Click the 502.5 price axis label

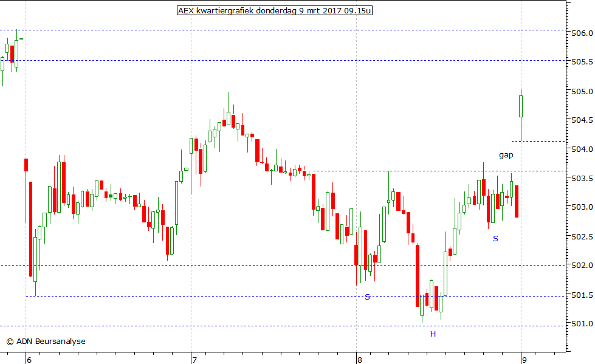[x=582, y=237]
